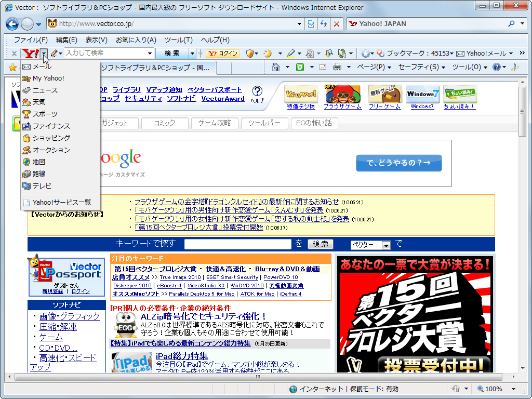Click the Forward arrow button
The width and height of the screenshot is (532, 399).
[27, 24]
